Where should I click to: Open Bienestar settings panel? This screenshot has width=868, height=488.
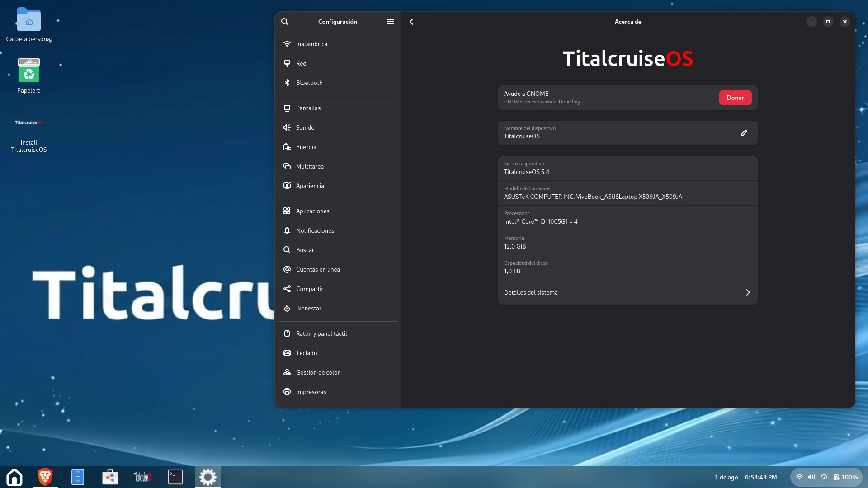coord(338,308)
